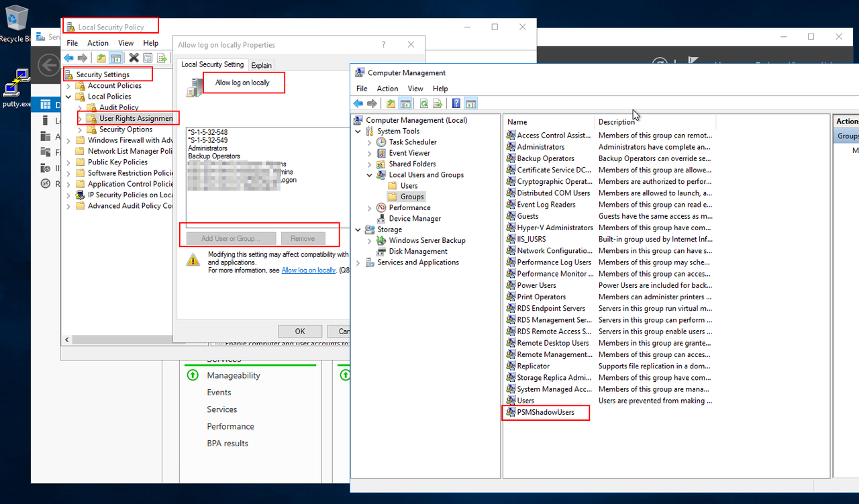859x504 pixels.
Task: Open Allow log on locally help link
Action: tap(309, 270)
